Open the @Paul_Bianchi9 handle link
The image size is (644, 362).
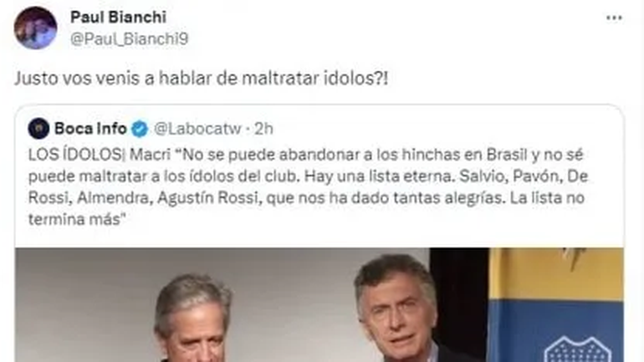coord(129,39)
